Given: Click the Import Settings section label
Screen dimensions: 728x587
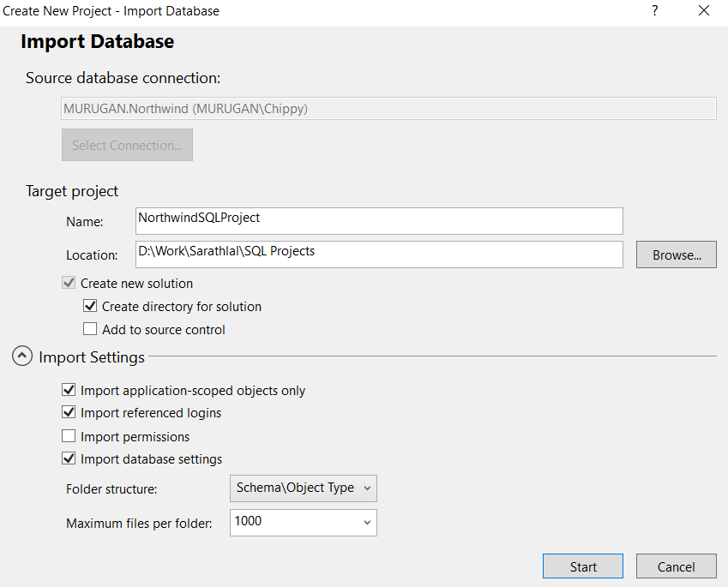Looking at the screenshot, I should click(x=92, y=356).
